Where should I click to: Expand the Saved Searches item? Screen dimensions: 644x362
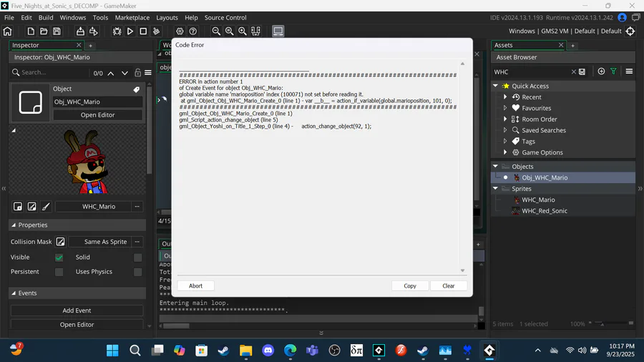[x=505, y=130]
